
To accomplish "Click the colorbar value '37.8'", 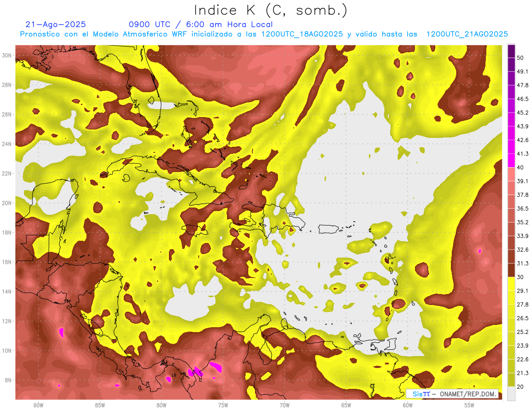I will (x=522, y=195).
